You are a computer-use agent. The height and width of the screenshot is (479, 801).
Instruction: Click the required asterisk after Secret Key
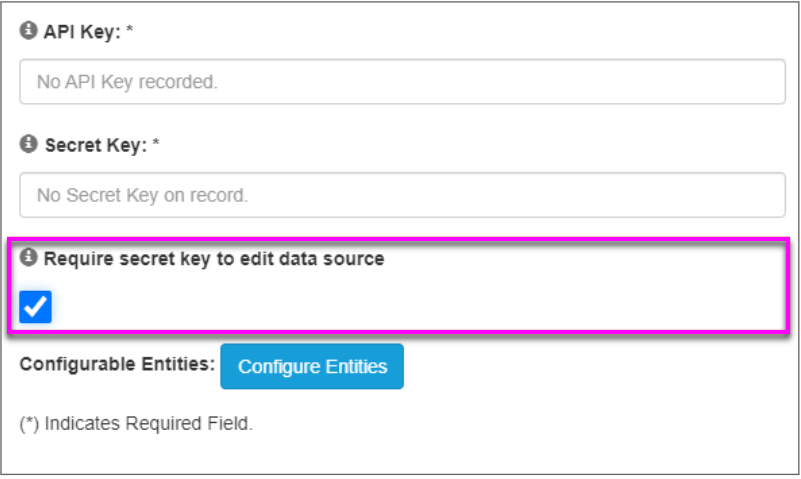point(156,145)
